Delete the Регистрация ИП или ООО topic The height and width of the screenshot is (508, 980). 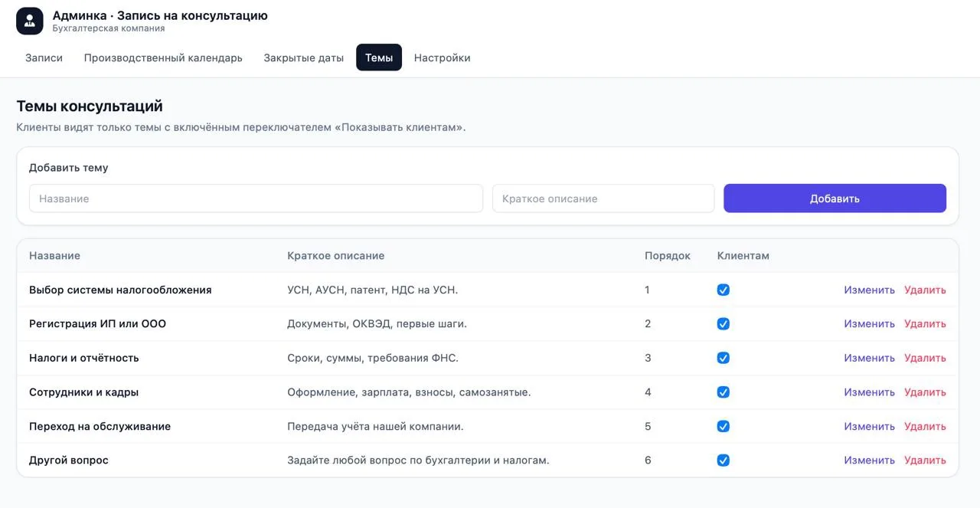925,324
